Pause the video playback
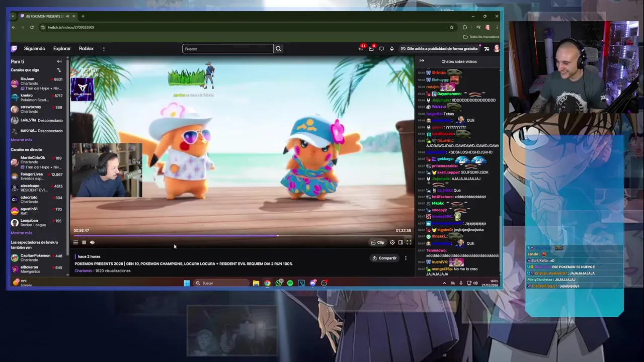 pos(84,242)
